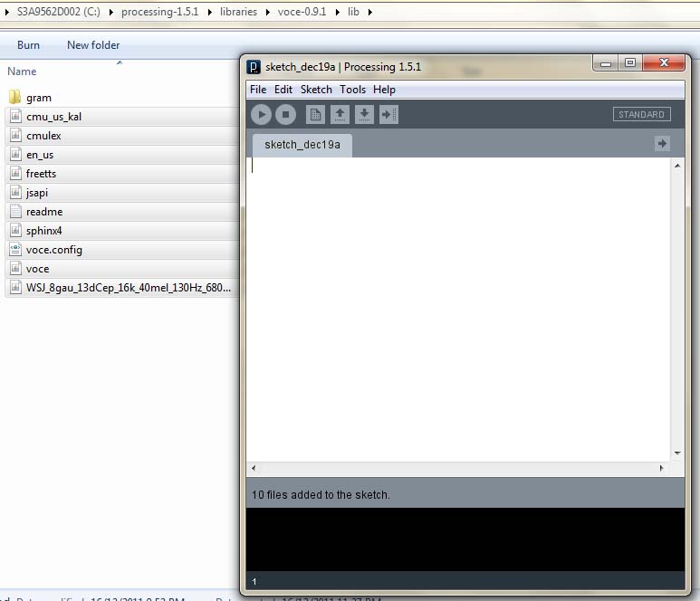This screenshot has width=700, height=601.
Task: Click the S3A9562D002 (C:) breadcrumb
Action: [x=59, y=12]
